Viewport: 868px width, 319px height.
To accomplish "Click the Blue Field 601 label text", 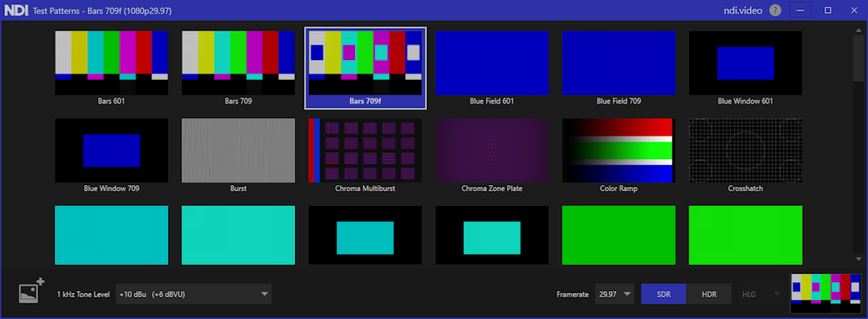I will pos(491,102).
